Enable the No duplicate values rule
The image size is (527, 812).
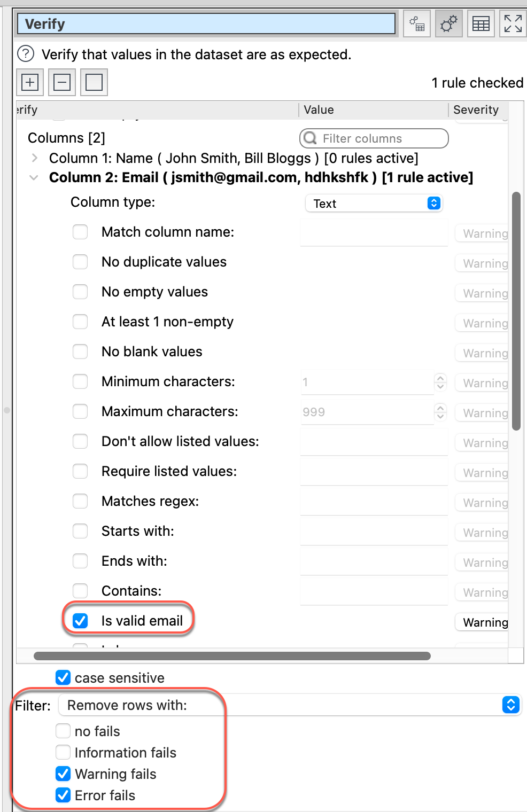pos(80,262)
